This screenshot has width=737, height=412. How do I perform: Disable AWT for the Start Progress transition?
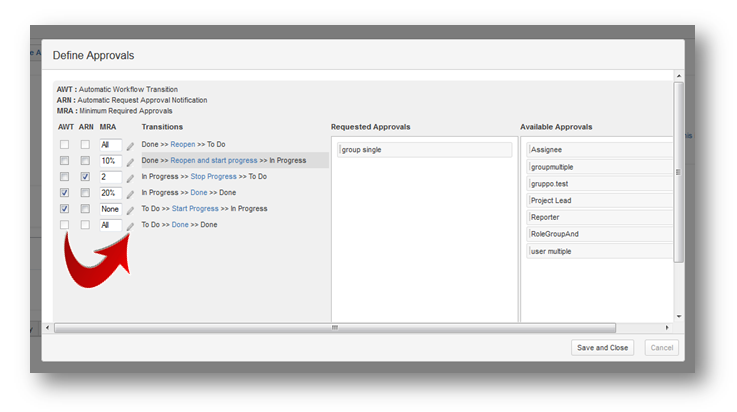[x=65, y=209]
